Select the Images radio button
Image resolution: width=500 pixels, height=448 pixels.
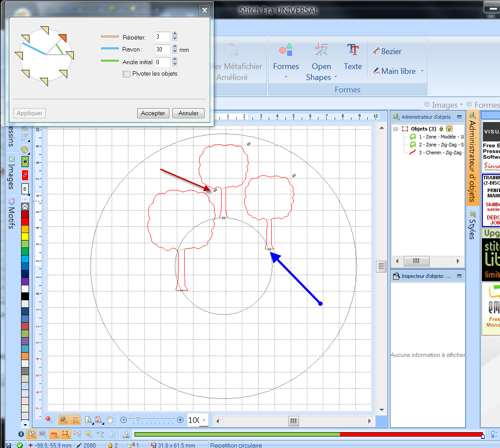[427, 104]
